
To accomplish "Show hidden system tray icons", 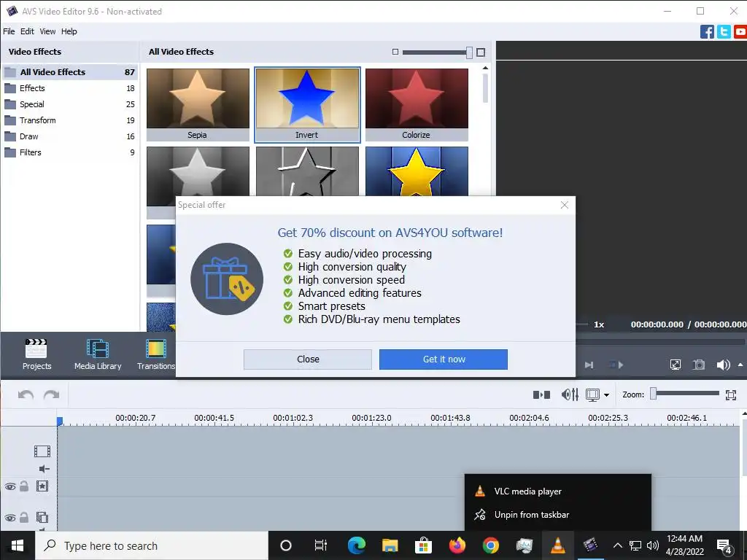I will pos(617,545).
